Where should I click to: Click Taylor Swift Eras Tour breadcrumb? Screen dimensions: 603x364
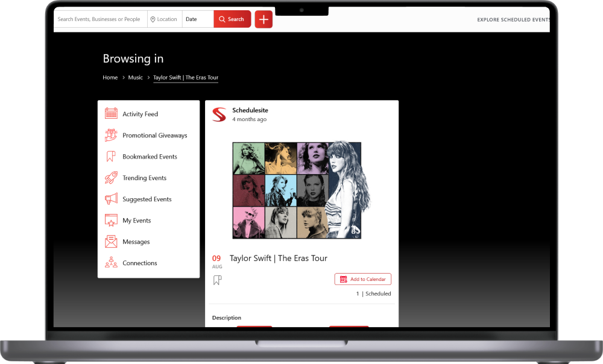tap(186, 77)
